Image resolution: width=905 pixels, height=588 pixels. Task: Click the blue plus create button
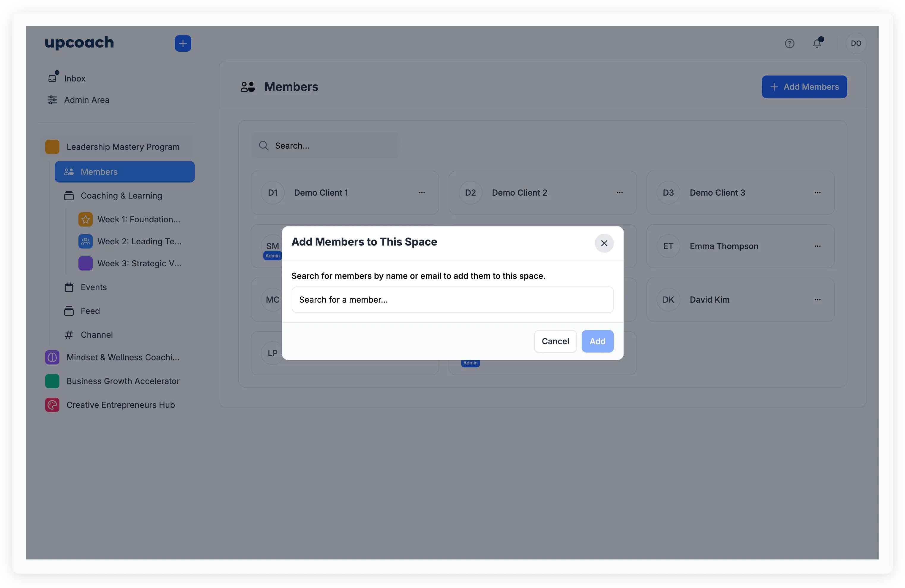click(x=182, y=43)
